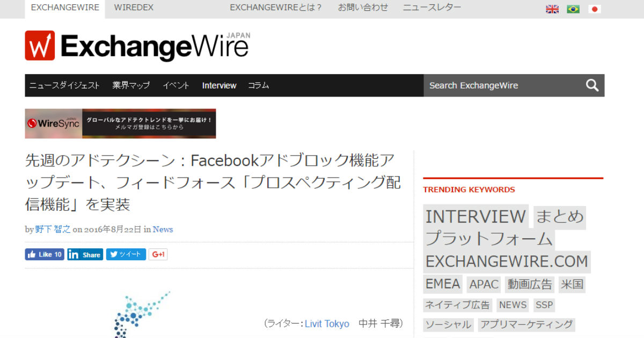Click the Facebook Like 10 button
644x338 pixels.
[45, 254]
